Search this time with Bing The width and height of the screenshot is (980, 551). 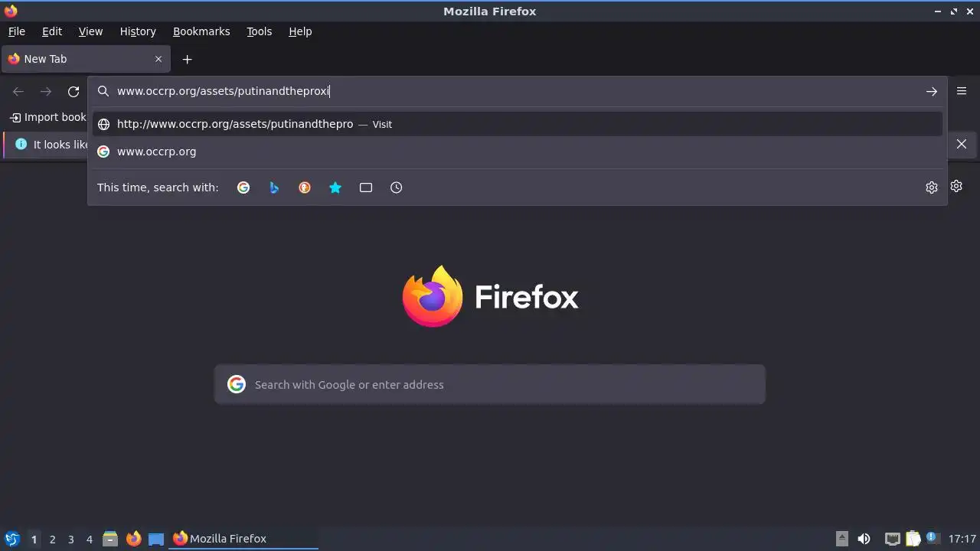tap(274, 187)
